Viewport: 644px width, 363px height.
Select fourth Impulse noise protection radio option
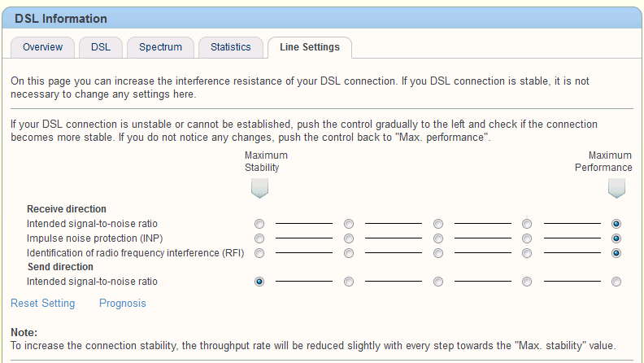tap(527, 238)
